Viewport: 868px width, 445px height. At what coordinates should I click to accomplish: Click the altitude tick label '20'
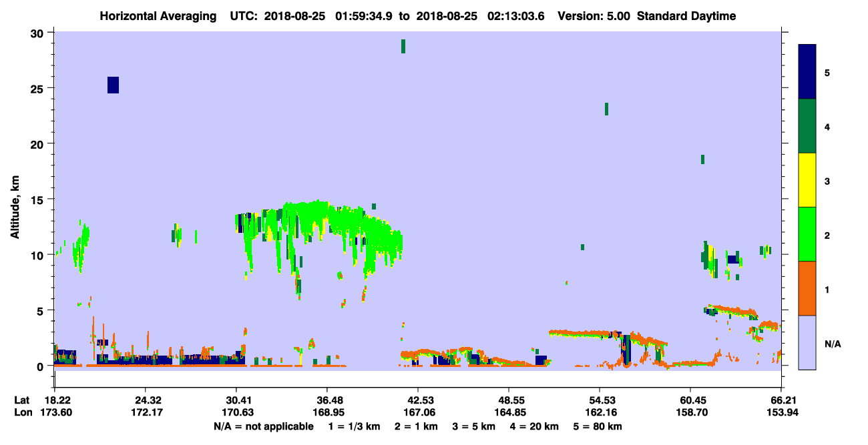click(37, 143)
